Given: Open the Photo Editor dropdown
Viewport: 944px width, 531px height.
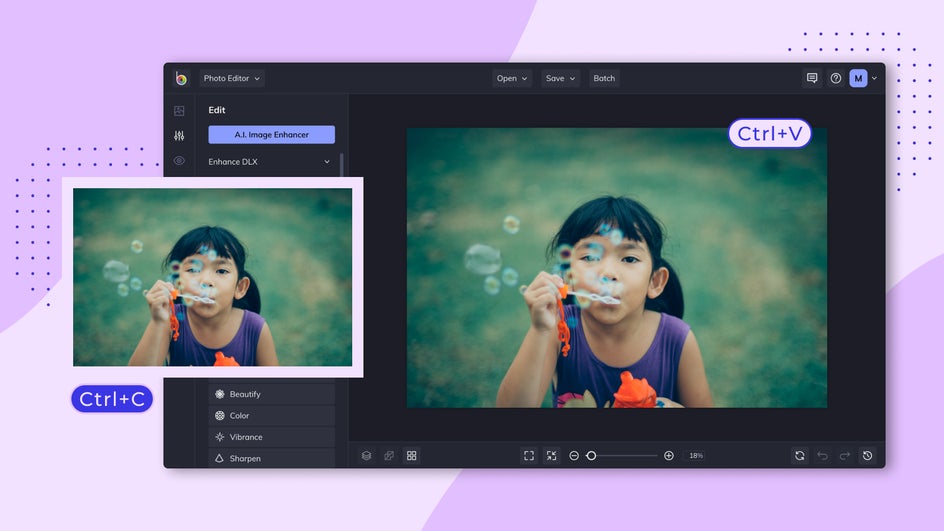Looking at the screenshot, I should pyautogui.click(x=232, y=78).
